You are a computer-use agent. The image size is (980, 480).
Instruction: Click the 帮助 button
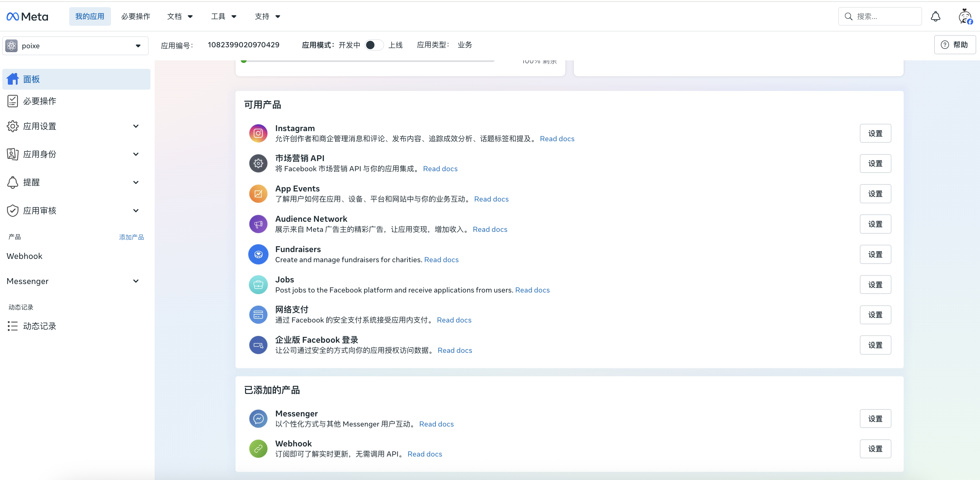click(x=955, y=44)
